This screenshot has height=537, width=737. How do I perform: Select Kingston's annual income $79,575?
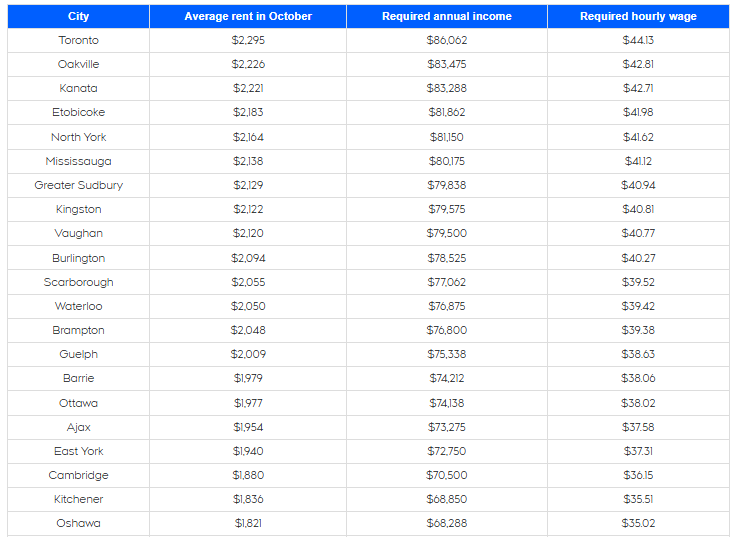coord(447,209)
